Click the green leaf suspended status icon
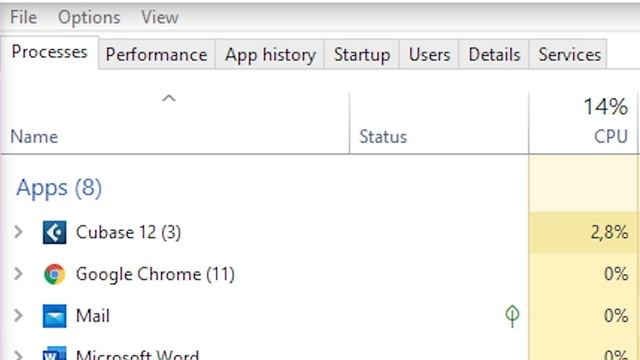 pos(512,316)
